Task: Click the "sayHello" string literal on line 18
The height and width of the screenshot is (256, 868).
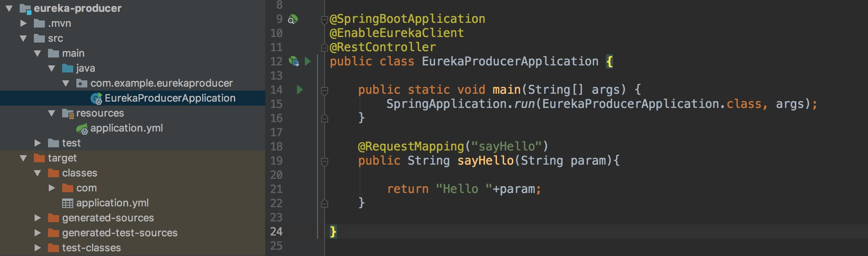Action: pyautogui.click(x=506, y=147)
